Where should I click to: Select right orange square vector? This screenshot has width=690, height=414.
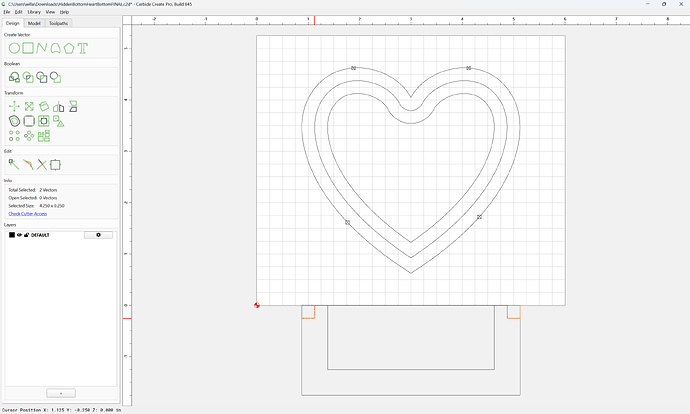[x=514, y=312]
